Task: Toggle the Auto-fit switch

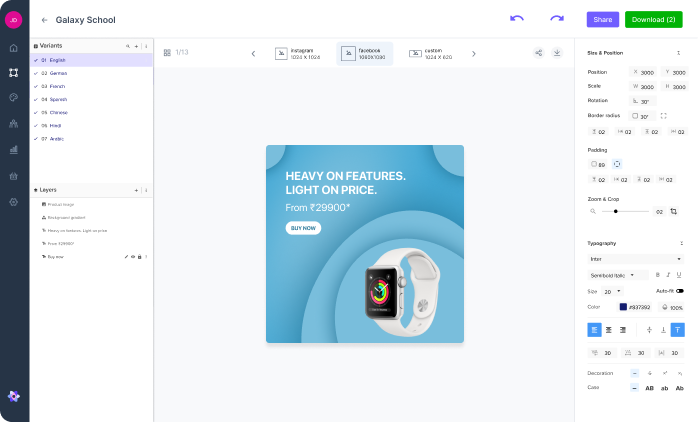Action: pos(680,291)
